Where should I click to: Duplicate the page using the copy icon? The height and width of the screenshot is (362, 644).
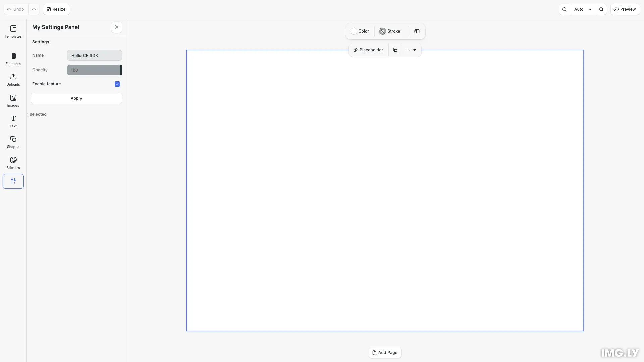395,50
